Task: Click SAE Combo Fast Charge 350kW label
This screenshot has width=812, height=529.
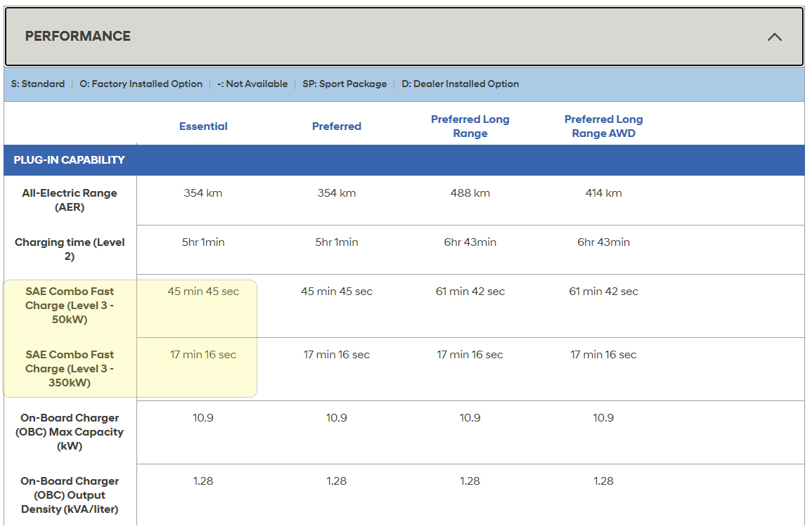Action: pyautogui.click(x=70, y=369)
